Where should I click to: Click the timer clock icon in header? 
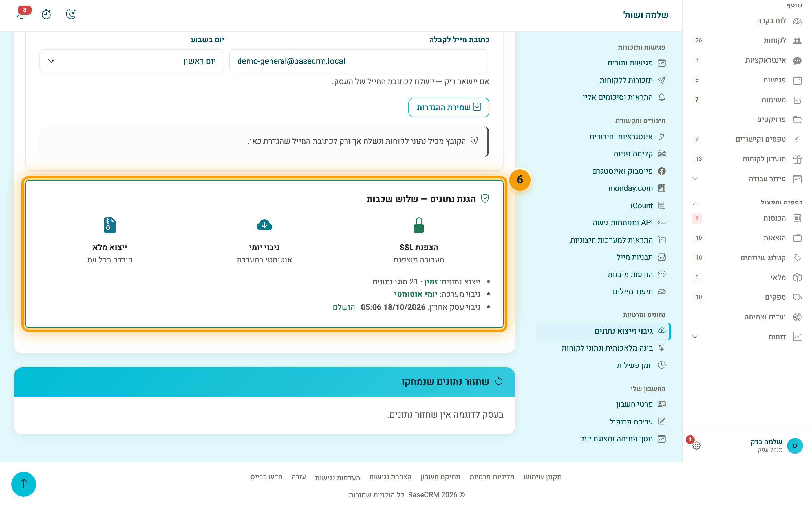click(x=46, y=14)
